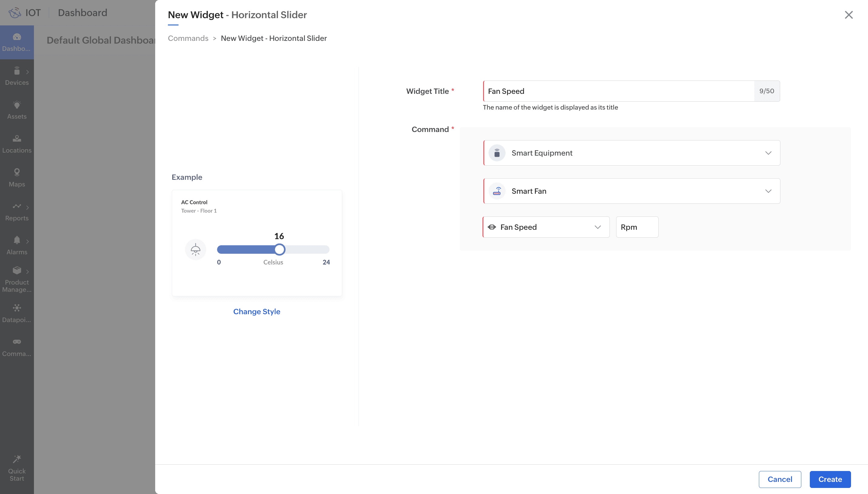868x494 pixels.
Task: Expand the Smart Equipment dropdown
Action: [631, 153]
